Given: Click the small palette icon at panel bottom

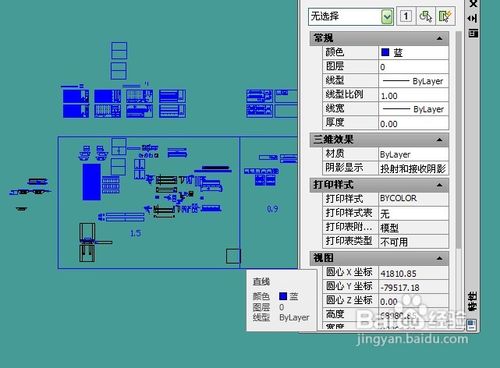Looking at the screenshot, I should (471, 324).
